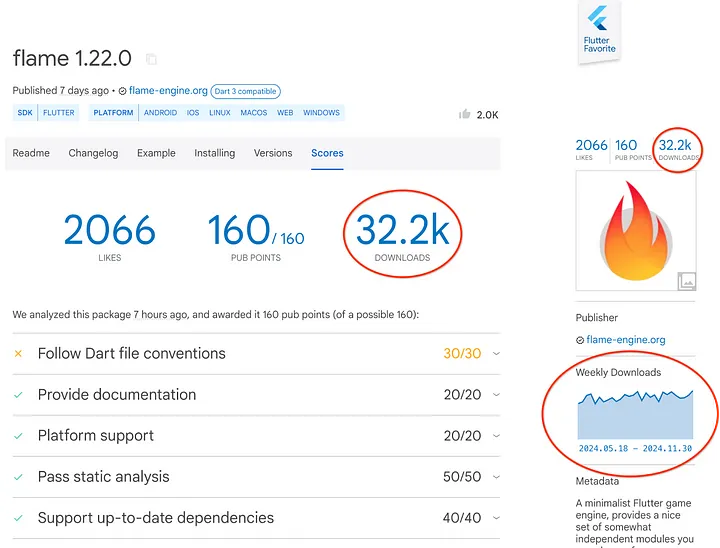This screenshot has height=548, width=720.
Task: Click the flame package logo thumbnail
Action: click(636, 231)
